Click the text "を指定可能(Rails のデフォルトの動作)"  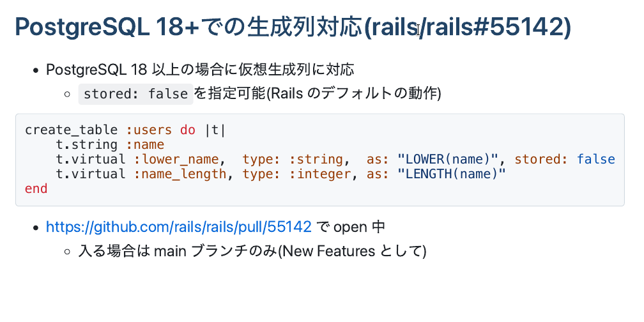pyautogui.click(x=317, y=94)
